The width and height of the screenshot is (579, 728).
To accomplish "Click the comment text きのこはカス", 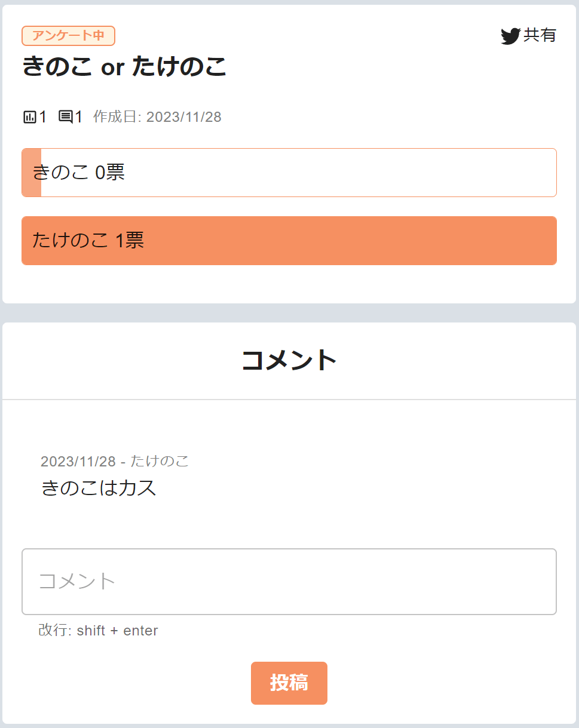I will click(97, 487).
